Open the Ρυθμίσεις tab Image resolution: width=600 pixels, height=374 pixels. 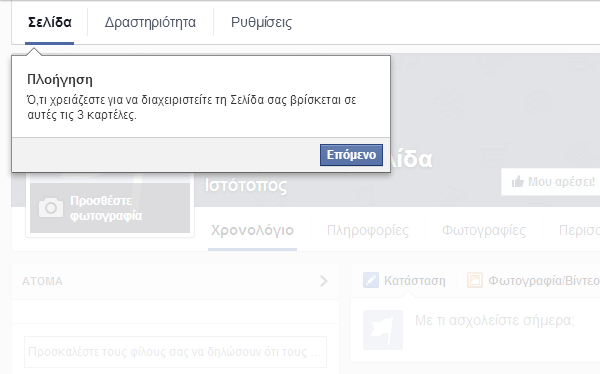261,22
